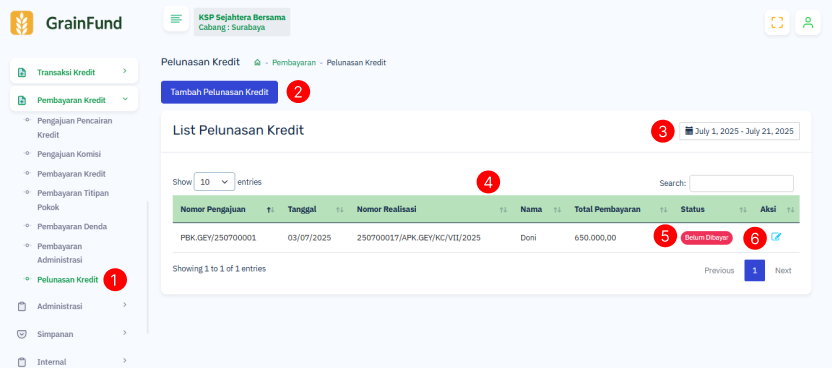The image size is (832, 368).
Task: Click the name Doni cell
Action: tap(528, 238)
